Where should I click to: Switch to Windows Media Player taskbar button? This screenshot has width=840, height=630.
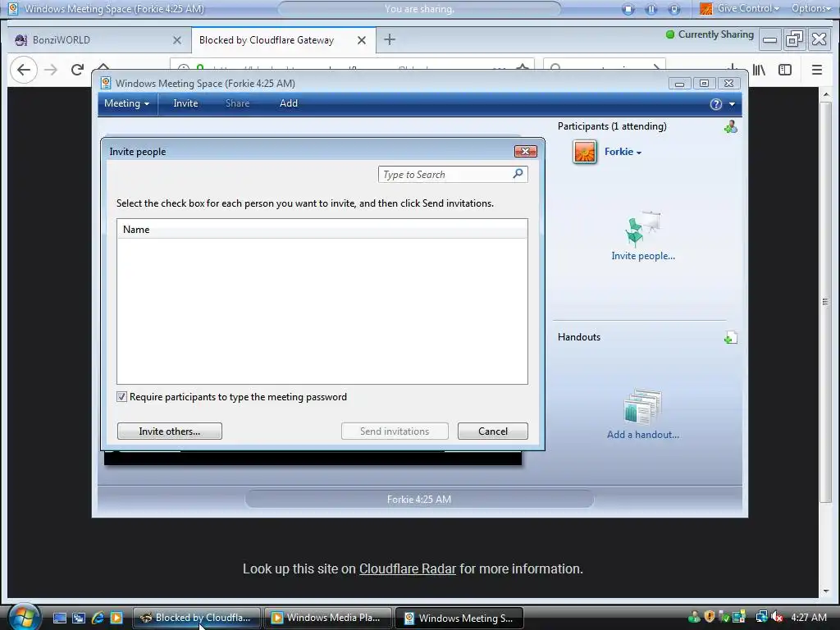click(x=327, y=618)
